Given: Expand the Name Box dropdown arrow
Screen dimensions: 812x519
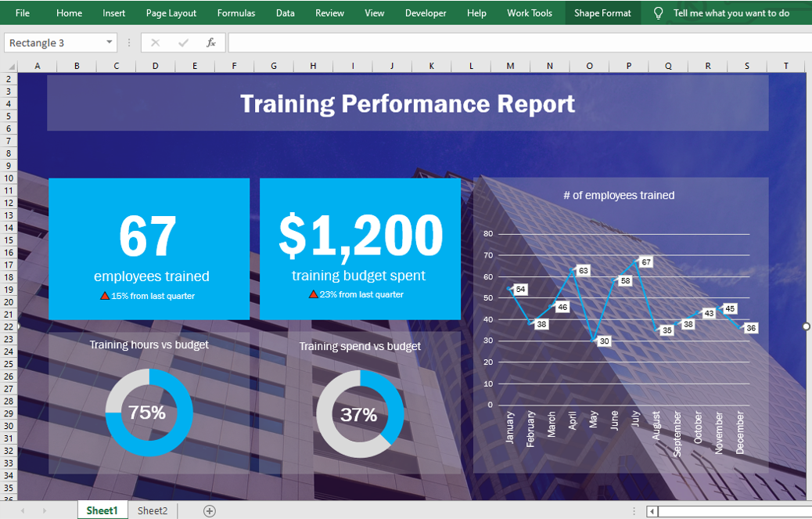Looking at the screenshot, I should pos(110,42).
